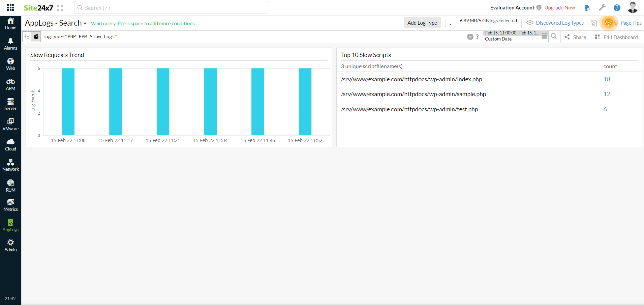This screenshot has width=644, height=305.
Task: Click the Server monitoring sidebar icon
Action: pyautogui.click(x=10, y=103)
